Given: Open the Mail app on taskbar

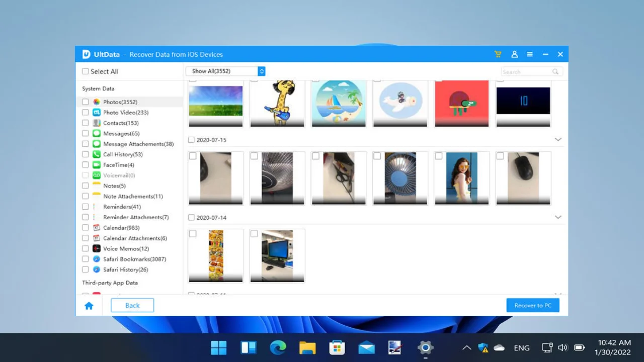Looking at the screenshot, I should pos(367,347).
